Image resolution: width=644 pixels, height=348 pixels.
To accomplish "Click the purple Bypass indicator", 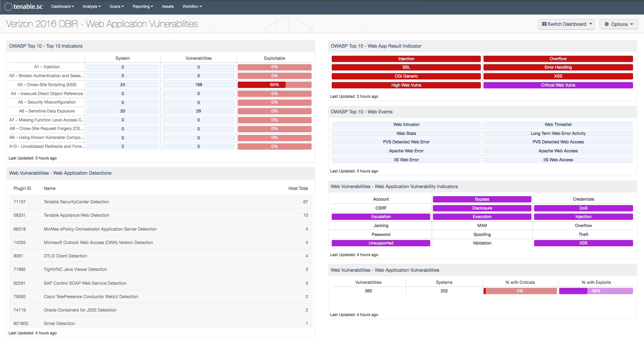I will [x=482, y=199].
